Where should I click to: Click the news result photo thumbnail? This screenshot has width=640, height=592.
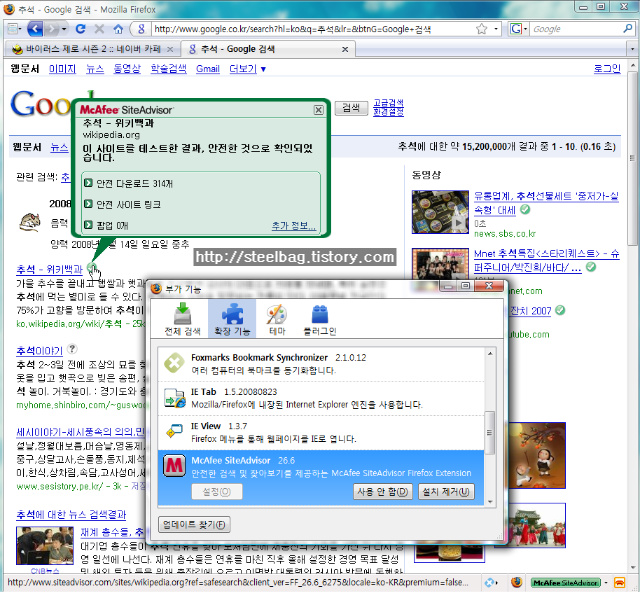click(45, 546)
